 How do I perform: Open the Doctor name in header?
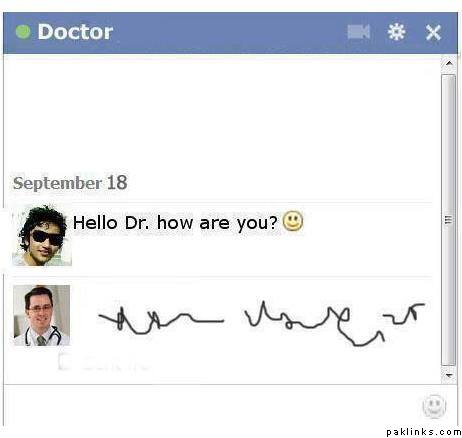pos(75,32)
